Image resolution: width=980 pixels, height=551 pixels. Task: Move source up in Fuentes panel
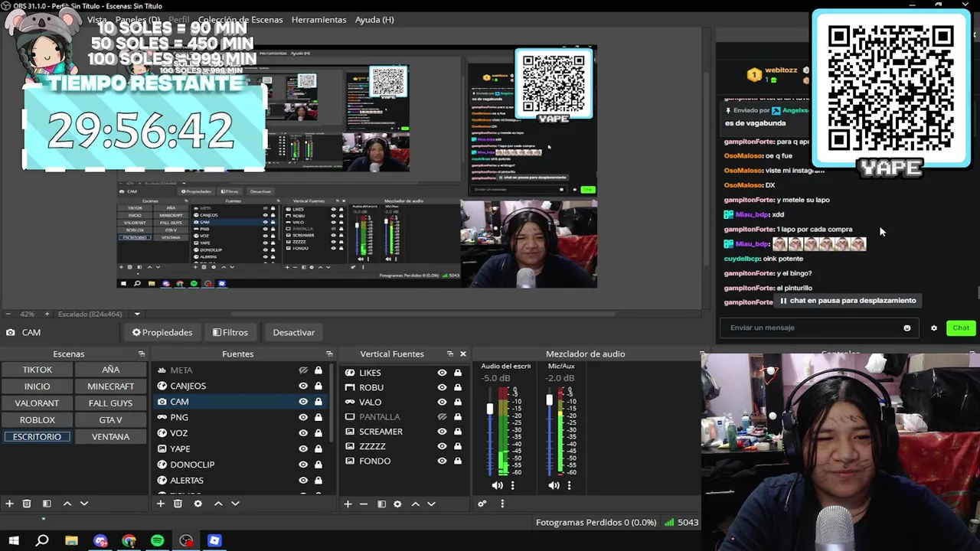click(218, 504)
